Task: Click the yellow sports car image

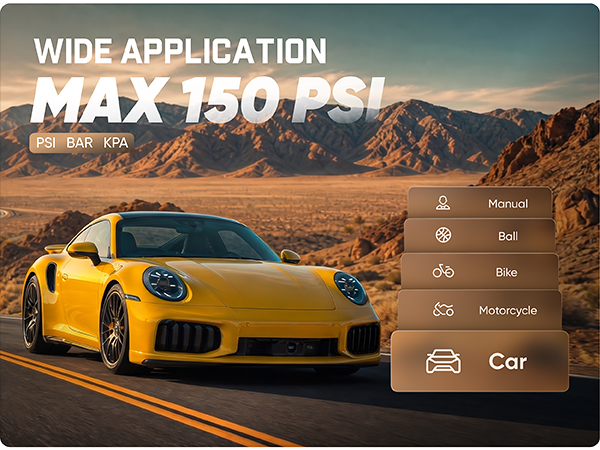Action: click(201, 294)
